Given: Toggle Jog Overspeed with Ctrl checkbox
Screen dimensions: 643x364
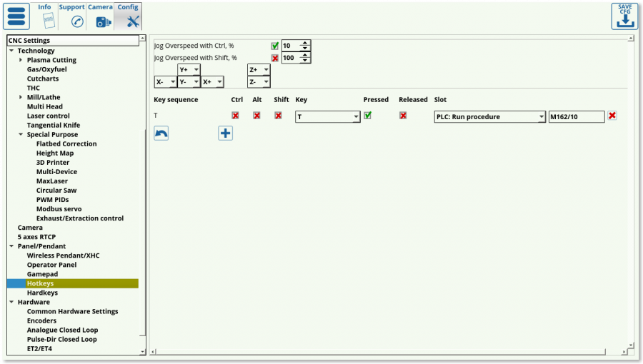Looking at the screenshot, I should point(275,46).
